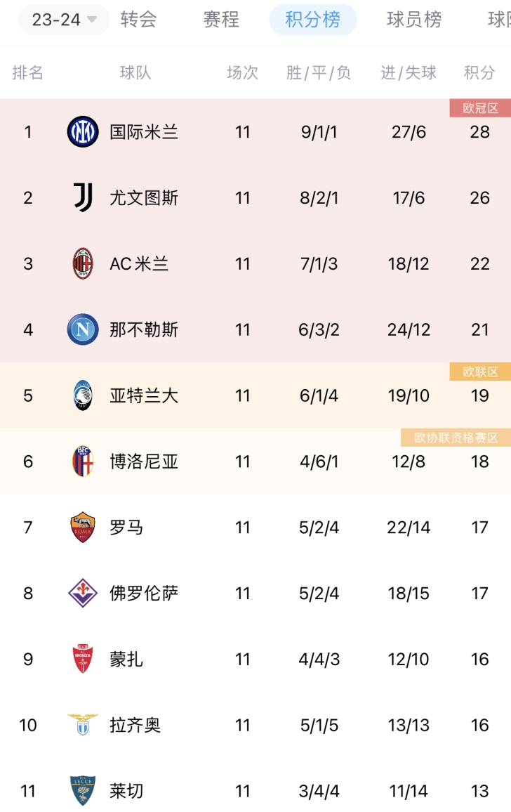
Task: Switch to the 赛程 tab
Action: 221,20
